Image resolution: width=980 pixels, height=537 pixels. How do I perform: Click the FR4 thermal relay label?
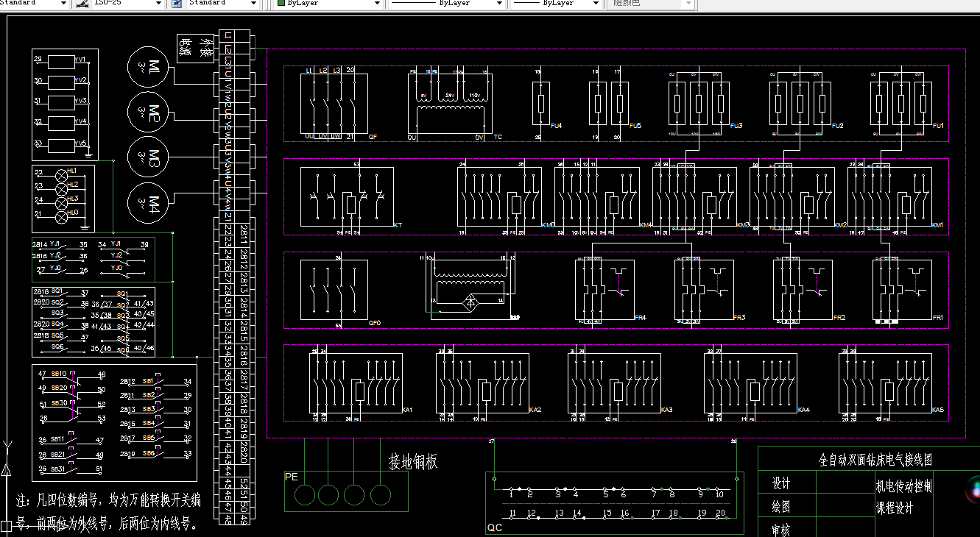click(x=640, y=318)
